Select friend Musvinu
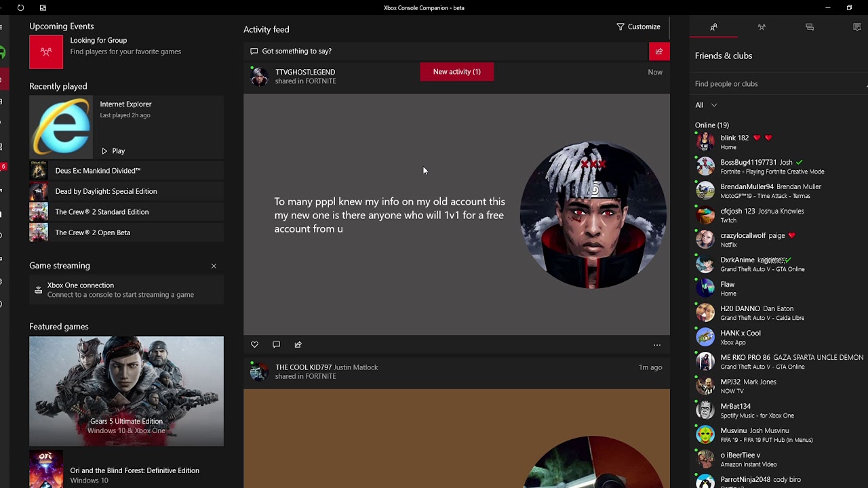The height and width of the screenshot is (488, 868). (778, 435)
